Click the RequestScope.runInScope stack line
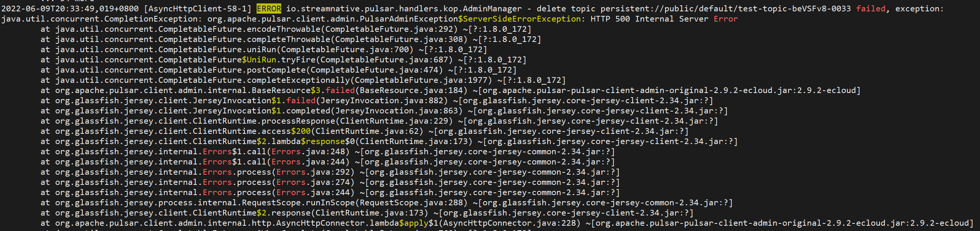Screen dimensions: 980x231 pos(387,204)
